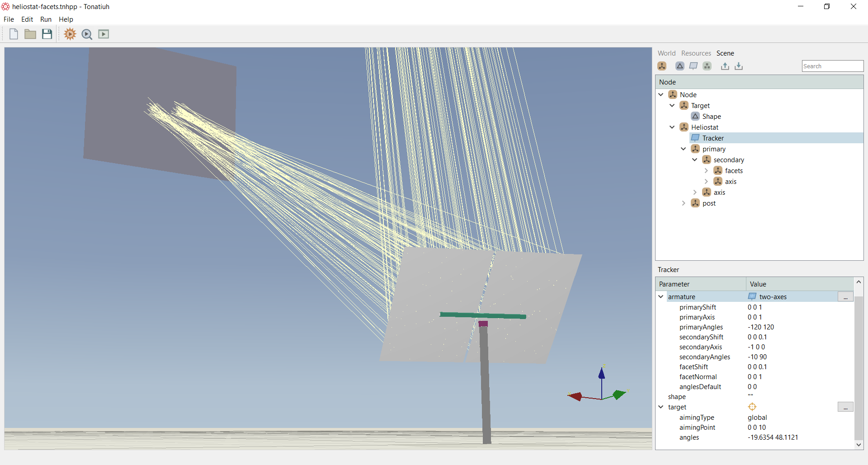Collapse the armature parameter group
868x465 pixels.
point(661,296)
